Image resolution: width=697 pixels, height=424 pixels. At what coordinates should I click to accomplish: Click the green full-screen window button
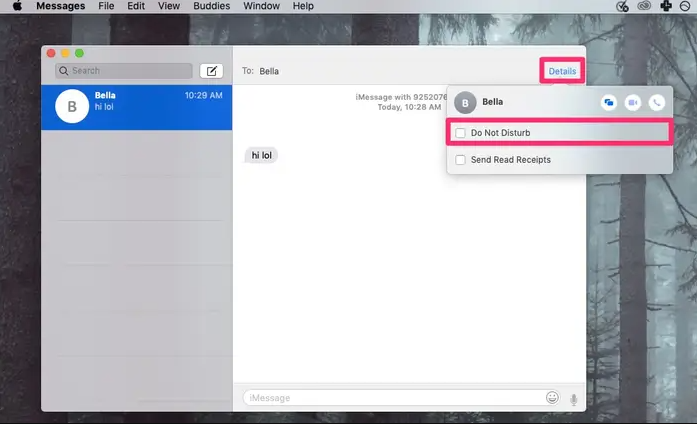[x=80, y=53]
